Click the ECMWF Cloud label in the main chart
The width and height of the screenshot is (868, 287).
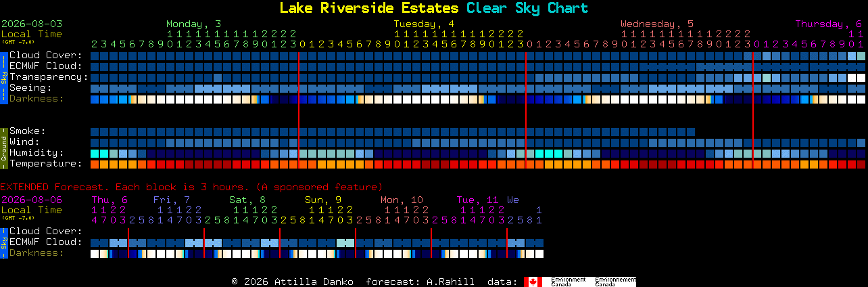click(46, 66)
